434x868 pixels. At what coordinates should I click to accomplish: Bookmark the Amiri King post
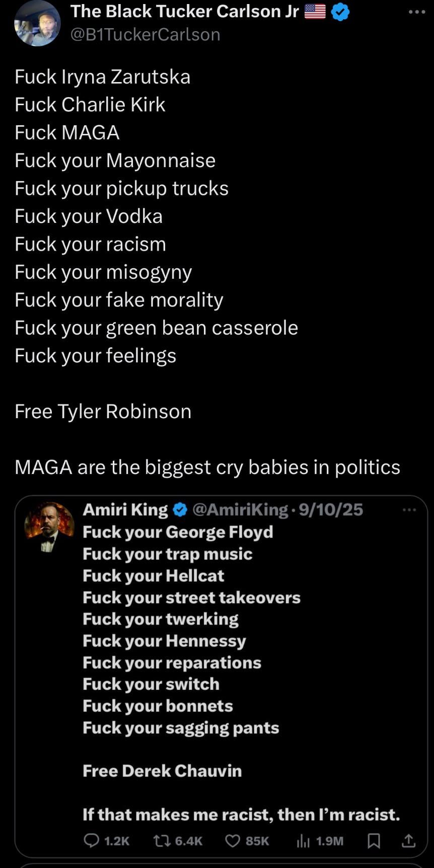click(374, 840)
